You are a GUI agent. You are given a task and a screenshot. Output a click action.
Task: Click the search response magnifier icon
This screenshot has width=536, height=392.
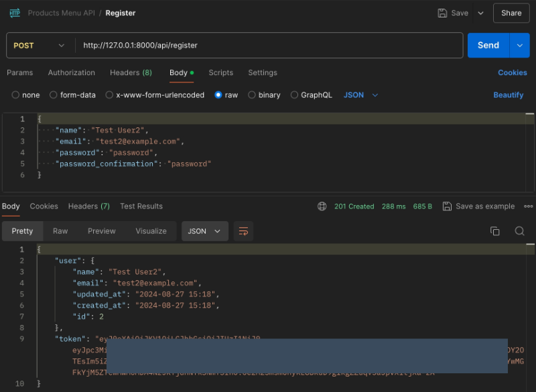tap(519, 231)
